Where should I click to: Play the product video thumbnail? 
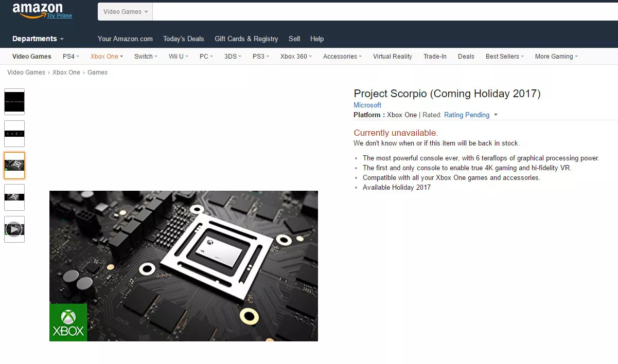click(14, 229)
